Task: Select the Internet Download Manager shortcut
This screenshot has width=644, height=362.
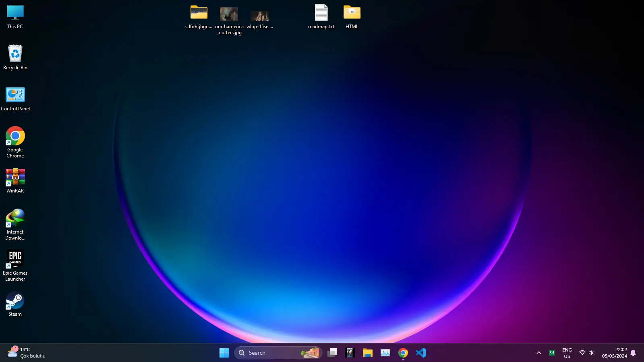Action: (x=15, y=224)
